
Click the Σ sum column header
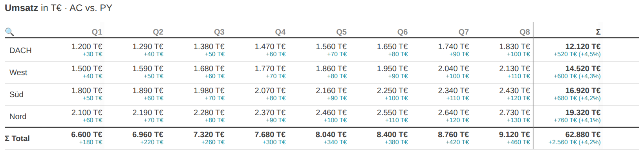(598, 32)
